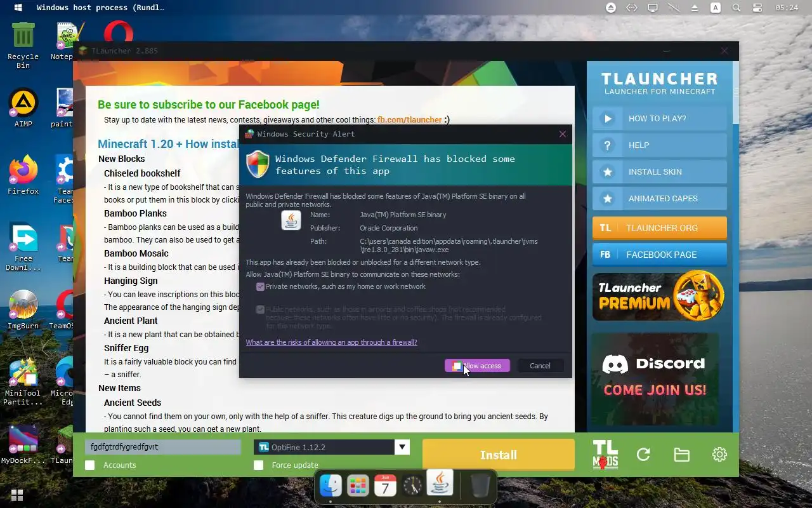Click the 'Sniffer Egg' heading

[x=126, y=348]
